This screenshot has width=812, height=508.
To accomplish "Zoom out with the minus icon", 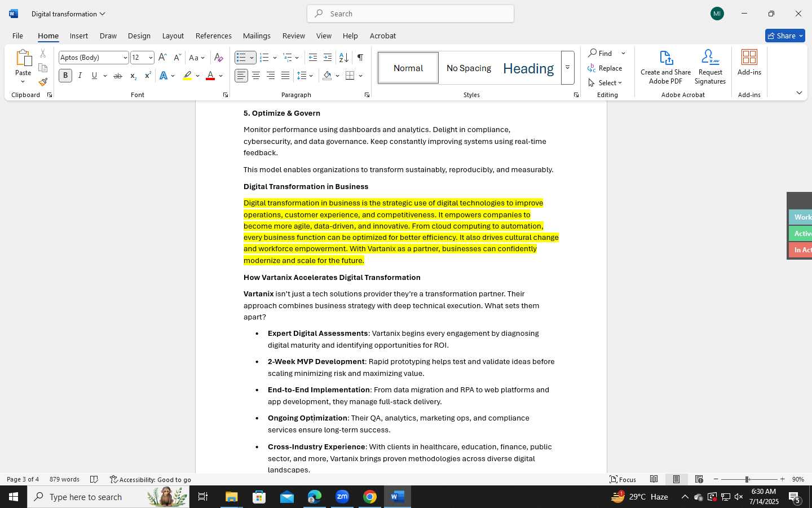I will pos(716,479).
